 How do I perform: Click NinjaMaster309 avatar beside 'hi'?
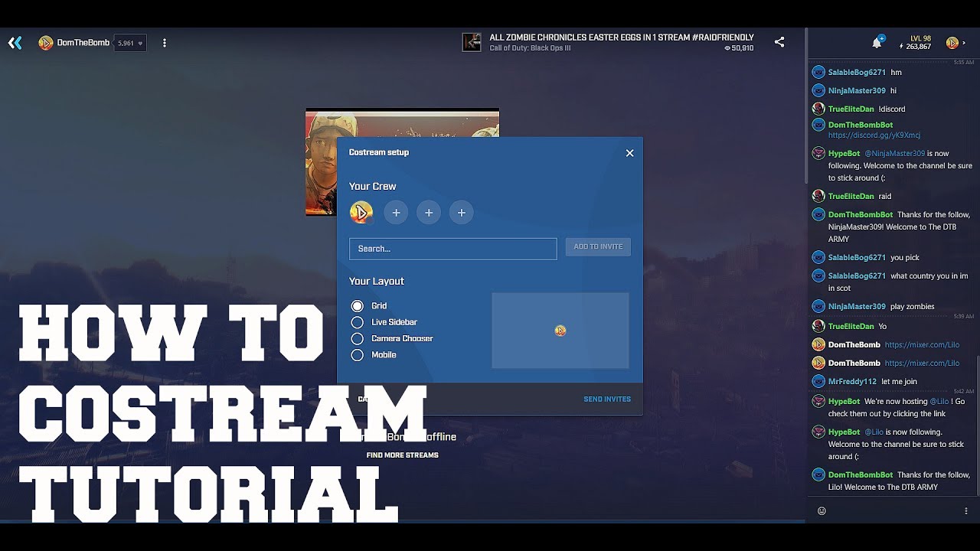[818, 90]
